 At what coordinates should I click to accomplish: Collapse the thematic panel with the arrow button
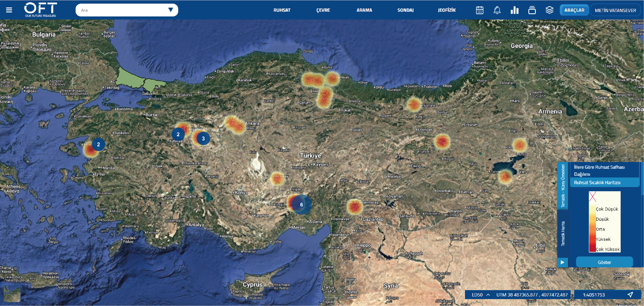coord(562,262)
